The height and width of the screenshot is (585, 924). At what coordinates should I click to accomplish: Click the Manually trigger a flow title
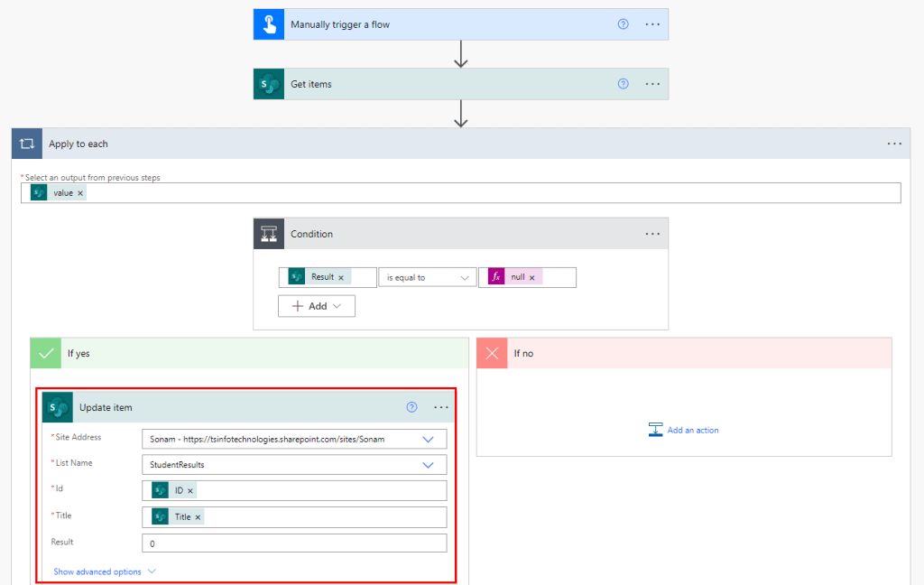pyautogui.click(x=340, y=24)
